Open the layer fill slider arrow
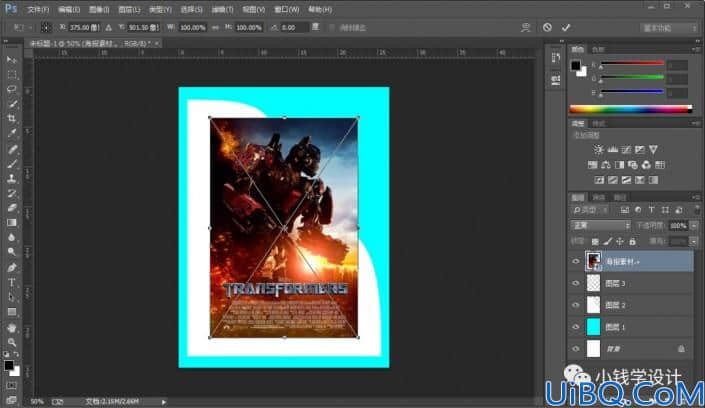Screen dimensions: 705x408 694,242
